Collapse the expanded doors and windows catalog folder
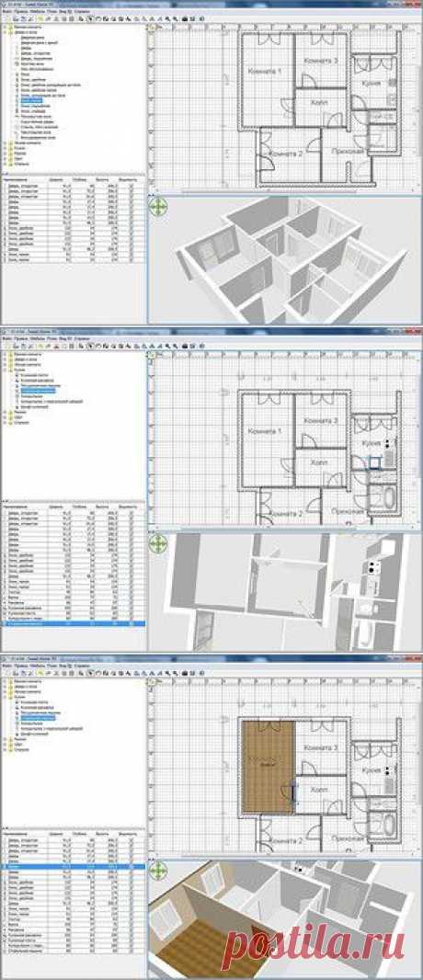The width and height of the screenshot is (423, 980). click(5, 33)
